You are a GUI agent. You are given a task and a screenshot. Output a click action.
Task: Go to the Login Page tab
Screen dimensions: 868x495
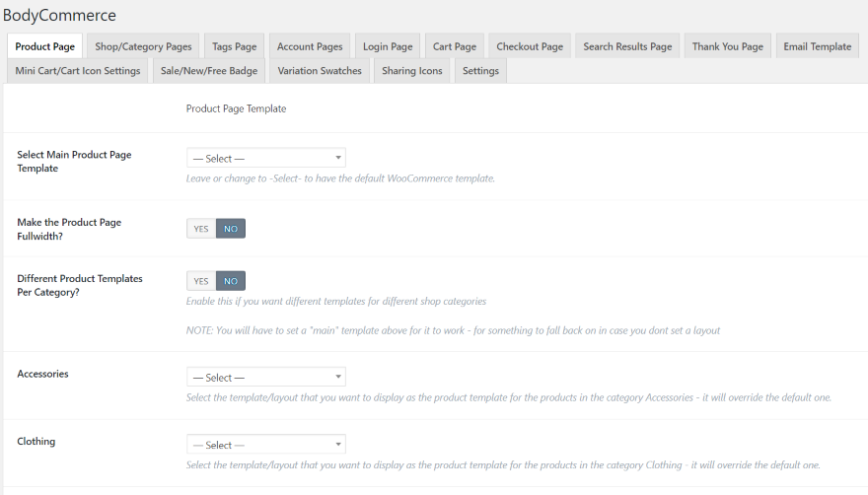point(388,46)
